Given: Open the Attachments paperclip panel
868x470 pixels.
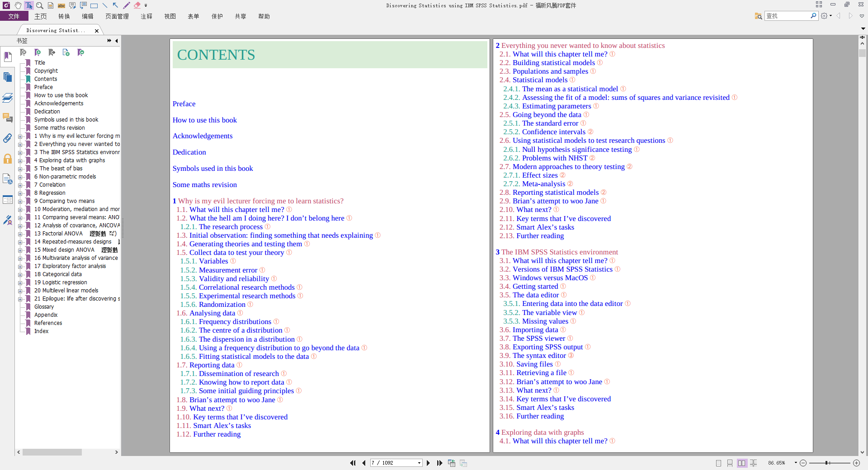Looking at the screenshot, I should [8, 138].
